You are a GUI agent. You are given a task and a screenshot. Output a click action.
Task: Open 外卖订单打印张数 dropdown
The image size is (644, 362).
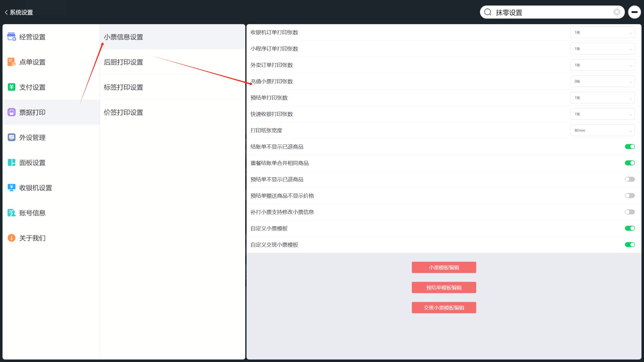point(602,65)
